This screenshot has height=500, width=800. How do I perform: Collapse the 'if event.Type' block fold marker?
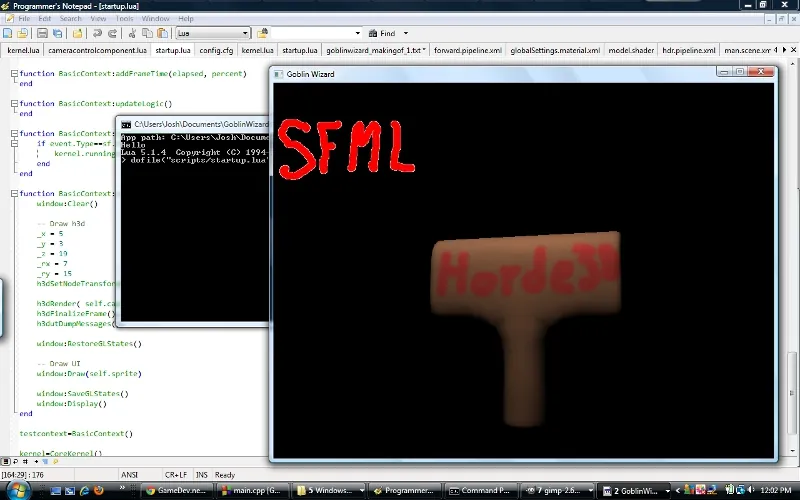14,143
